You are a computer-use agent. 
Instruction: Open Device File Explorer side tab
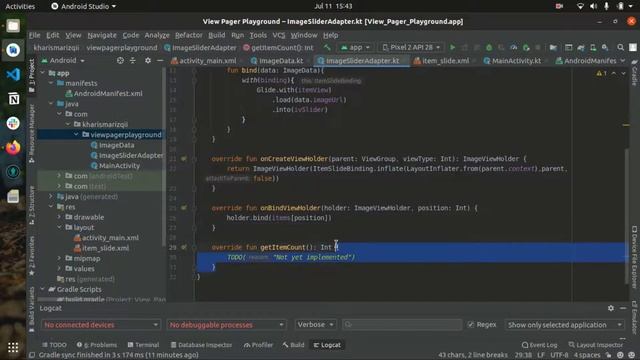click(x=634, y=257)
